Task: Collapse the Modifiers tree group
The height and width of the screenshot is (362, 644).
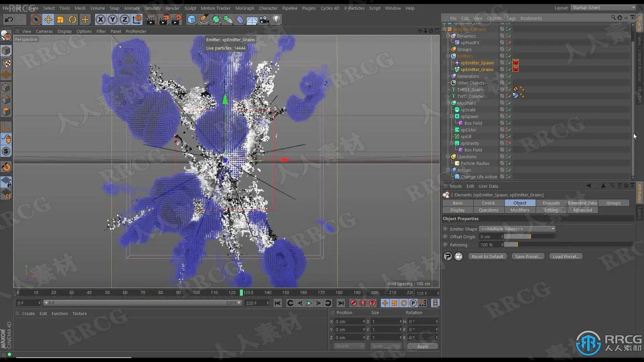Action: [448, 103]
